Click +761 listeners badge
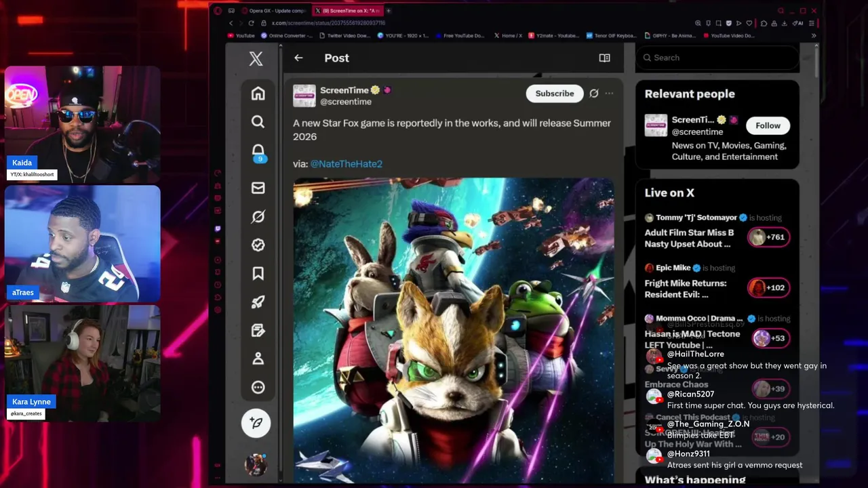This screenshot has height=488, width=868. pyautogui.click(x=768, y=237)
